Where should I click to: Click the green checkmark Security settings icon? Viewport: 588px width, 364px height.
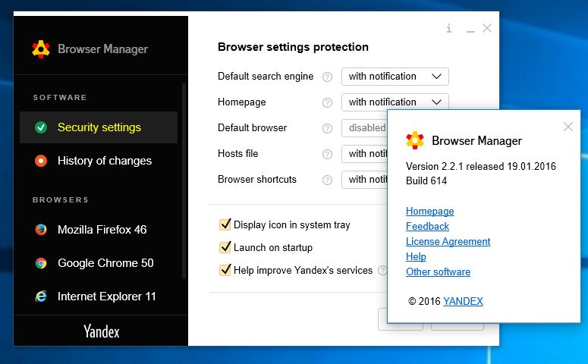point(41,127)
